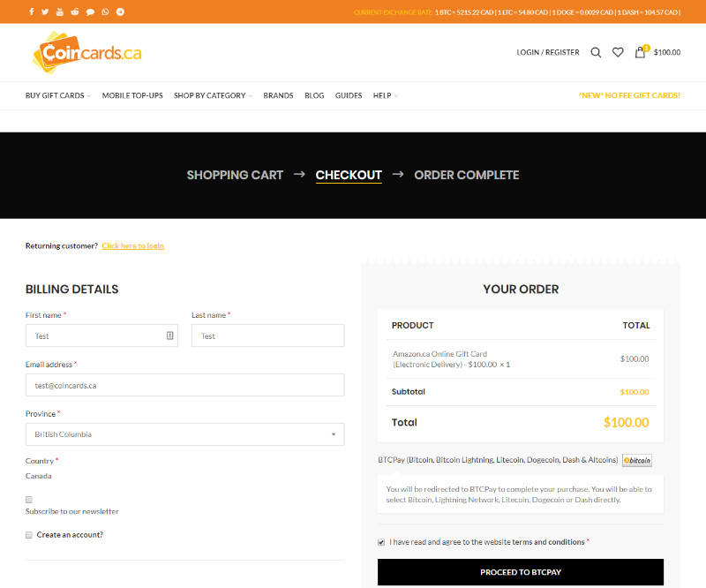Click the Coincards.ca logo
The image size is (706, 588).
click(86, 53)
